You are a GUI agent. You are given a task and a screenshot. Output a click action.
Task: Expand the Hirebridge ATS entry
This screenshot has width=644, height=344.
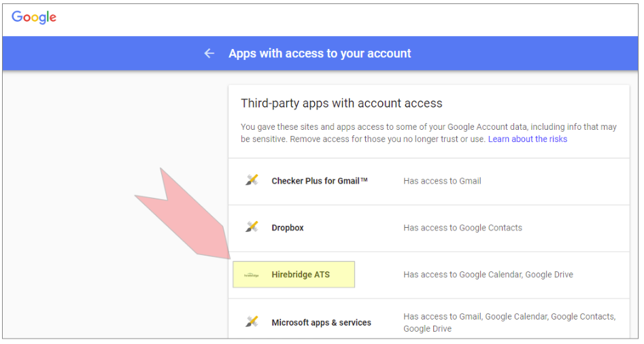pos(301,275)
